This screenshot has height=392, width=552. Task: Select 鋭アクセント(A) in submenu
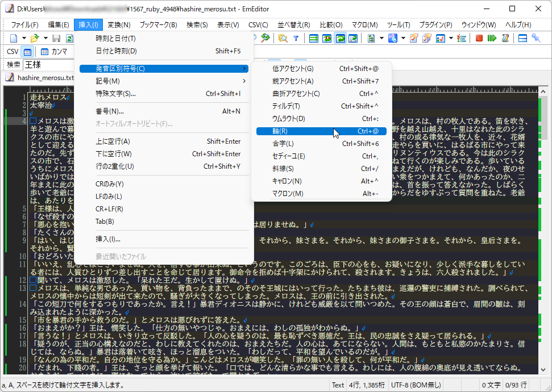tap(321, 81)
